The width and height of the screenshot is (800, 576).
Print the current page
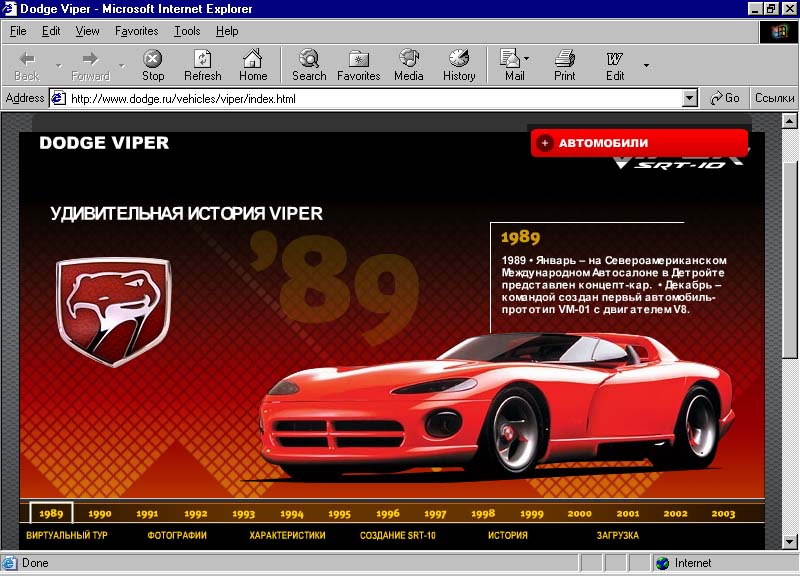point(565,65)
